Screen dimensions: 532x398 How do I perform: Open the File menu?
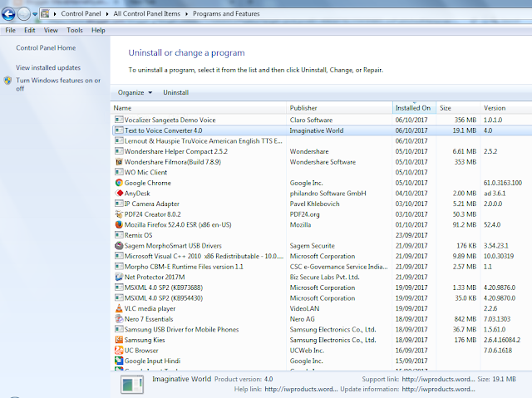[x=10, y=30]
